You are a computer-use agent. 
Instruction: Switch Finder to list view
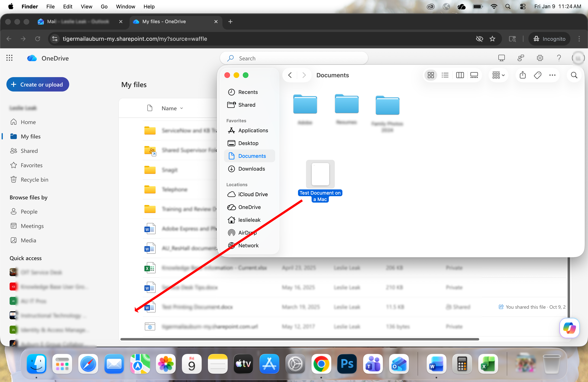click(x=445, y=75)
